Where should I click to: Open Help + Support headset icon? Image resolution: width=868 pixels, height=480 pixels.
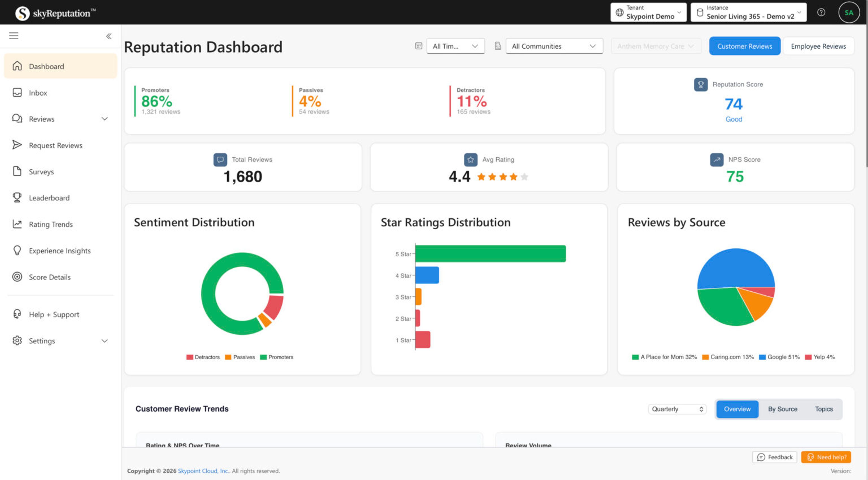17,314
